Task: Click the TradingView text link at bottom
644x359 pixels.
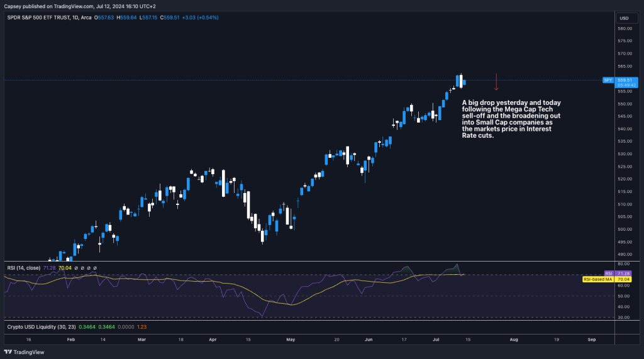Action: click(24, 352)
